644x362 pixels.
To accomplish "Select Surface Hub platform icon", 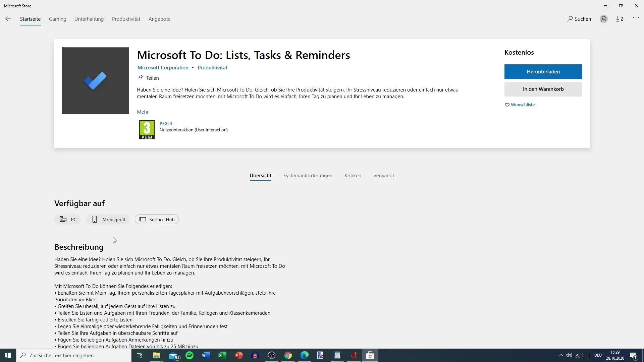I will 143,219.
